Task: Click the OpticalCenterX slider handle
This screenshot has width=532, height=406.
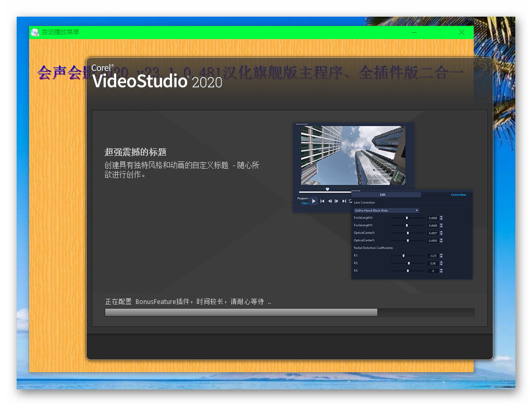Action: [x=408, y=233]
